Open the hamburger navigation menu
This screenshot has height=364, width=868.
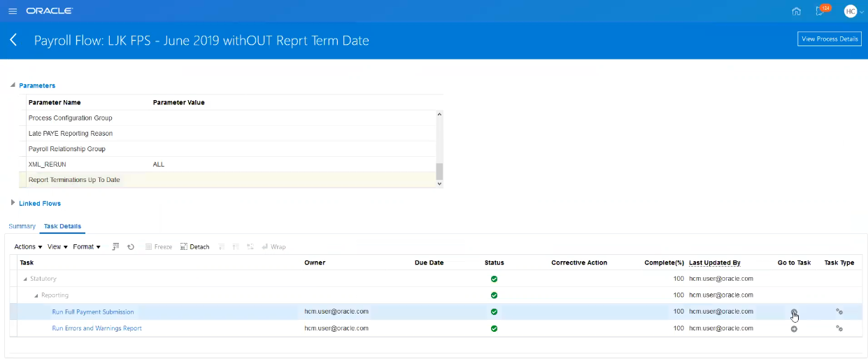point(13,11)
